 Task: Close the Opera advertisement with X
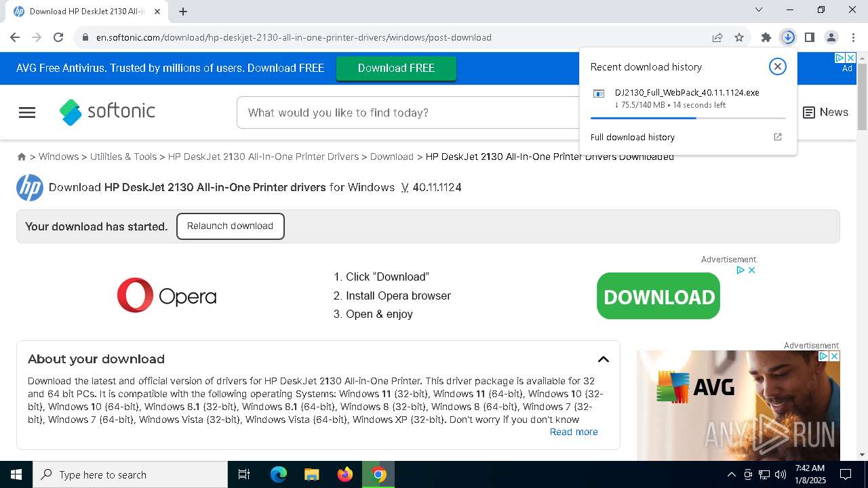click(x=751, y=270)
